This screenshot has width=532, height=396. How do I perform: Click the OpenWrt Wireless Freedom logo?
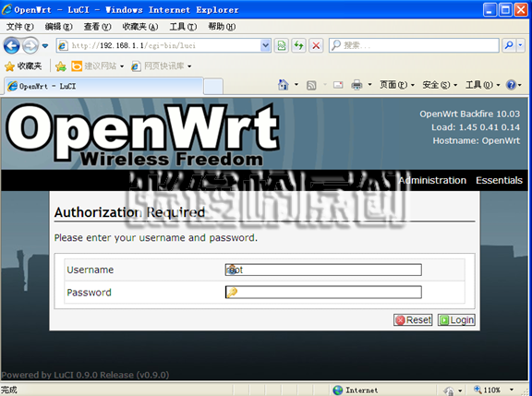tap(142, 135)
